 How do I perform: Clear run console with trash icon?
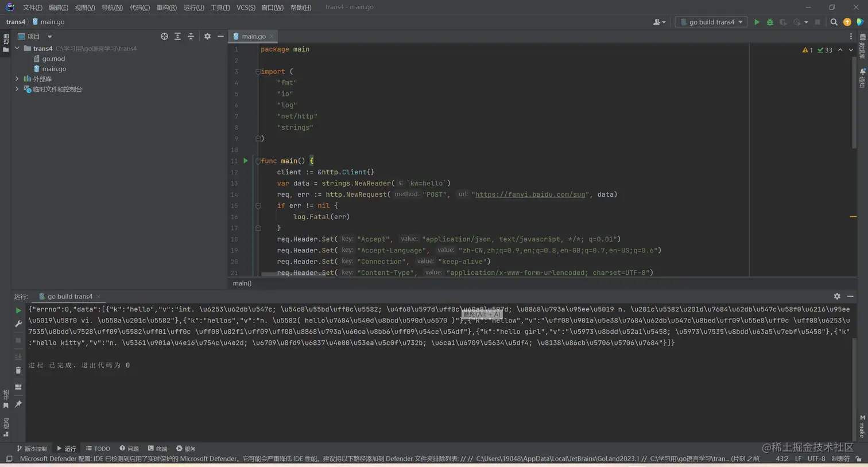18,371
